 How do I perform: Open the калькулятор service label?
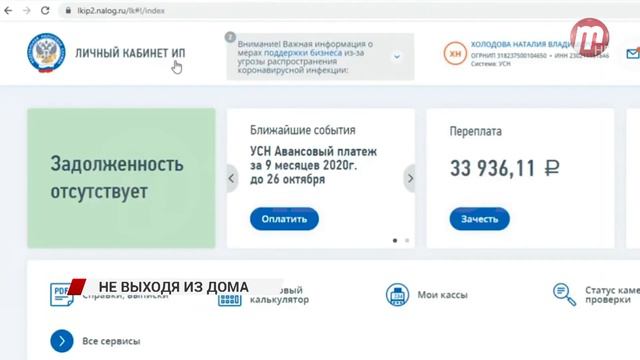[279, 300]
